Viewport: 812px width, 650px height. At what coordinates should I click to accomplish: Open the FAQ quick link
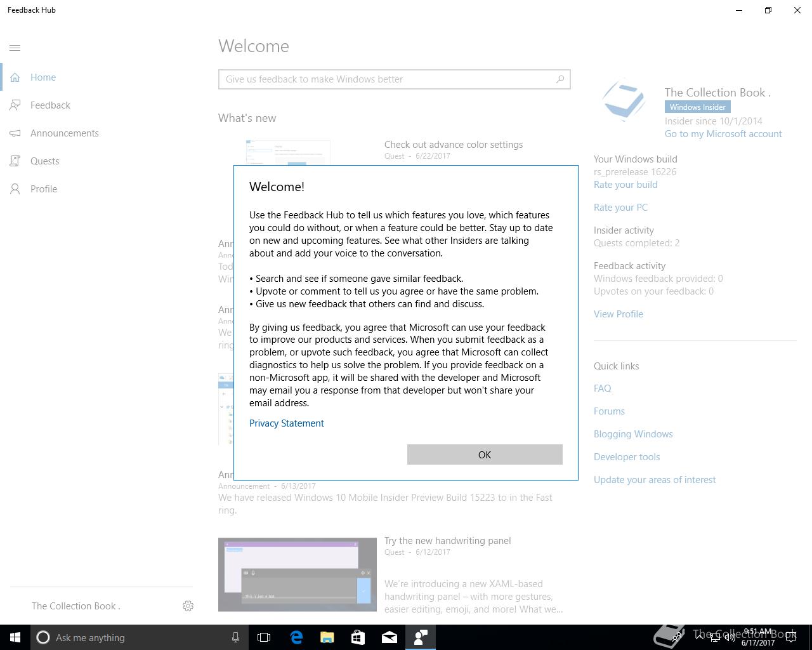pyautogui.click(x=603, y=388)
